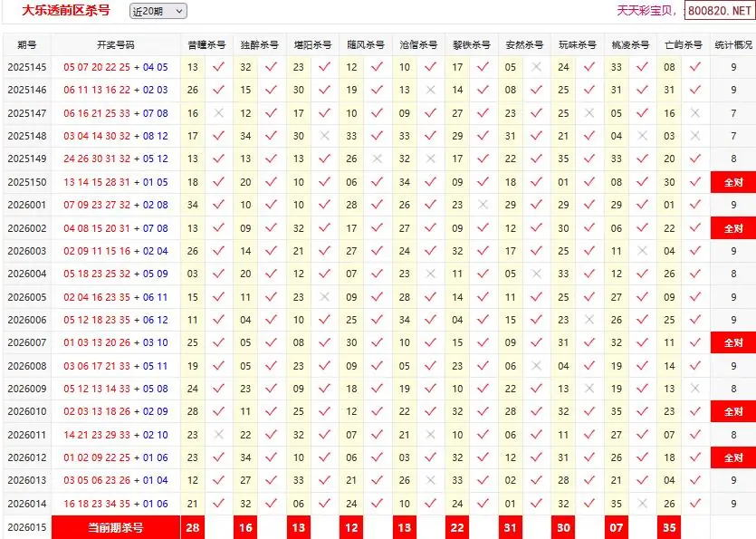Click the check mark for 独醉杀号 in row 2026014
Viewport: 756px width, 539px height.
(x=271, y=504)
